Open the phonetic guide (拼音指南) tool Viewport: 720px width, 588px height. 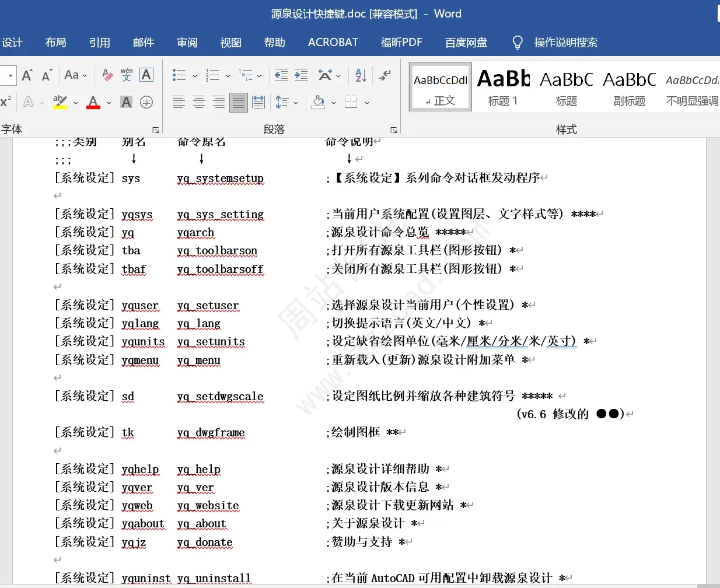click(126, 75)
